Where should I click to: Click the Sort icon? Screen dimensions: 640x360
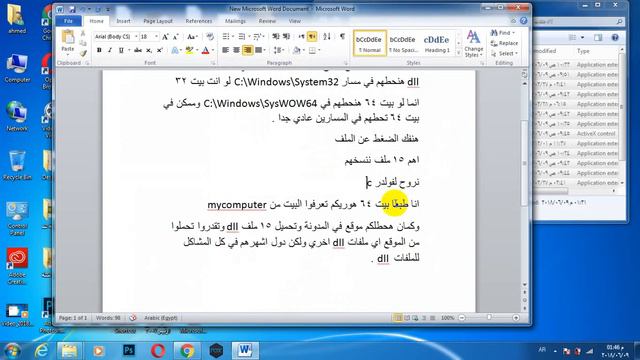pyautogui.click(x=327, y=37)
